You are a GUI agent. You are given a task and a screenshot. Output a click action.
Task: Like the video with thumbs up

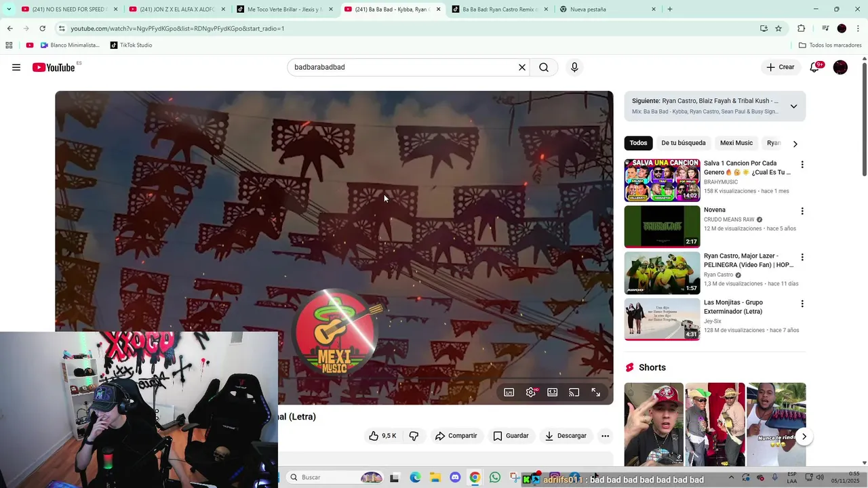tap(382, 436)
